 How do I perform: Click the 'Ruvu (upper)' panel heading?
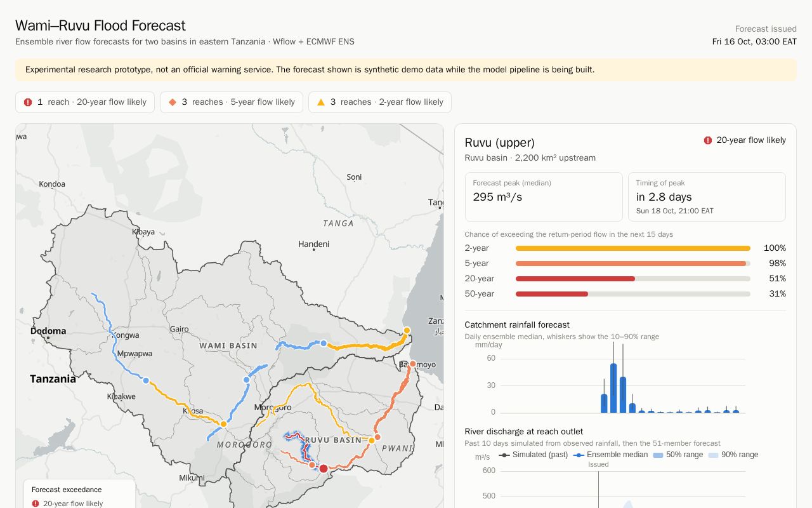tap(500, 143)
